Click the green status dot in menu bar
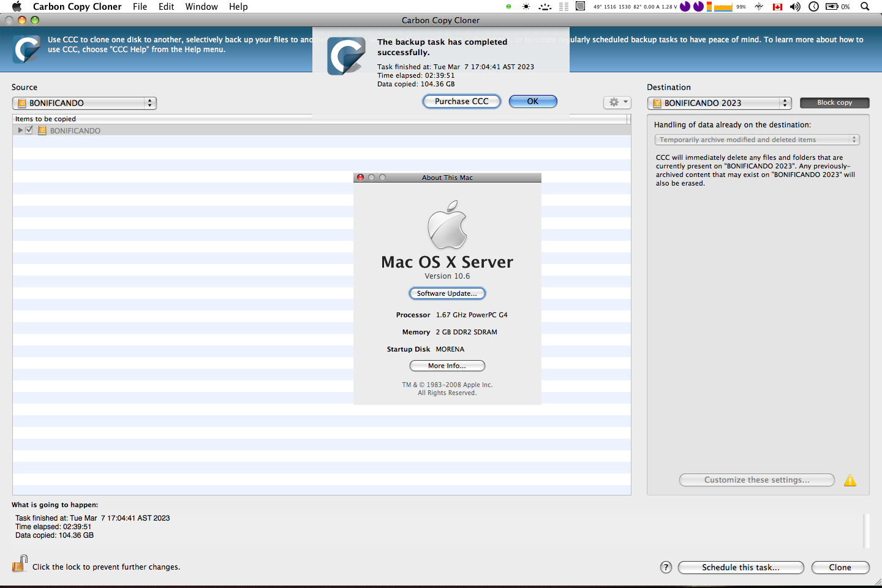Viewport: 882px width, 588px height. (x=508, y=7)
